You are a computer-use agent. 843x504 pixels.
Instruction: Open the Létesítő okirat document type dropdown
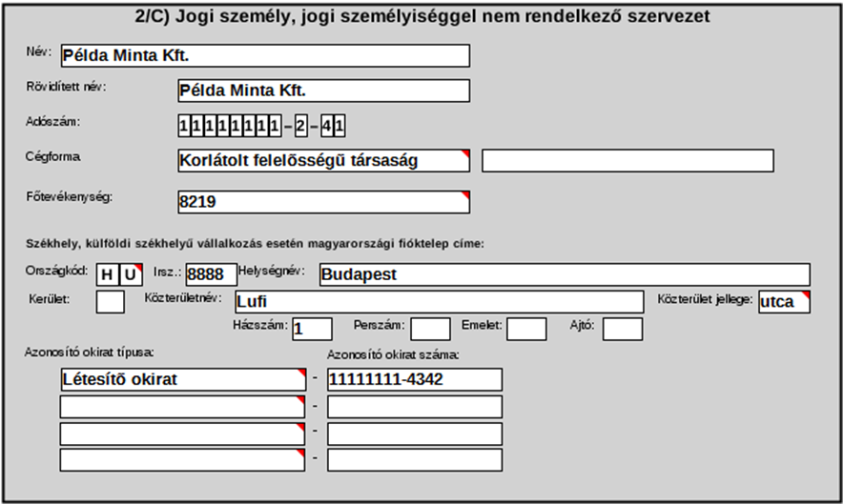(182, 379)
